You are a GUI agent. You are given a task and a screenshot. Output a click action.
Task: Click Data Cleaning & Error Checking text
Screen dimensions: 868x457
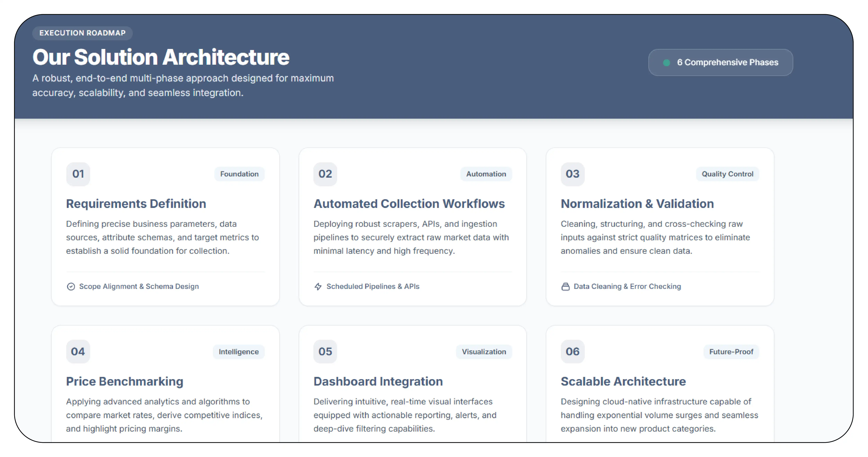tap(627, 287)
